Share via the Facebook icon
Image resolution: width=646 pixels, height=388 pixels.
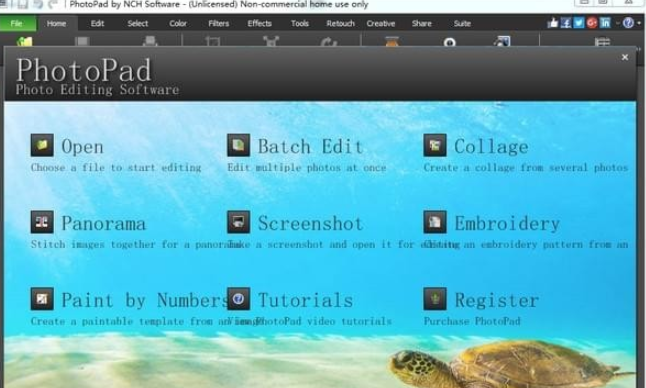[566, 23]
